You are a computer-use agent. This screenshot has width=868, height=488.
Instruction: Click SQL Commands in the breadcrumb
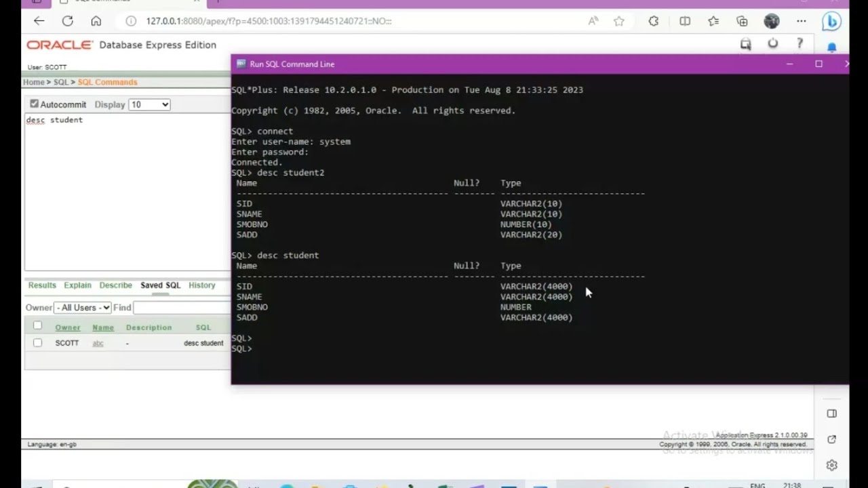click(x=107, y=82)
